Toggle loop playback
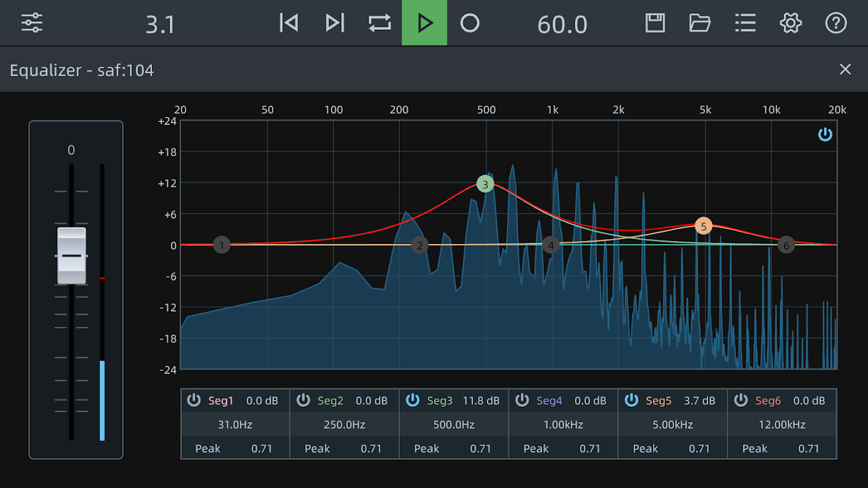 coord(380,23)
